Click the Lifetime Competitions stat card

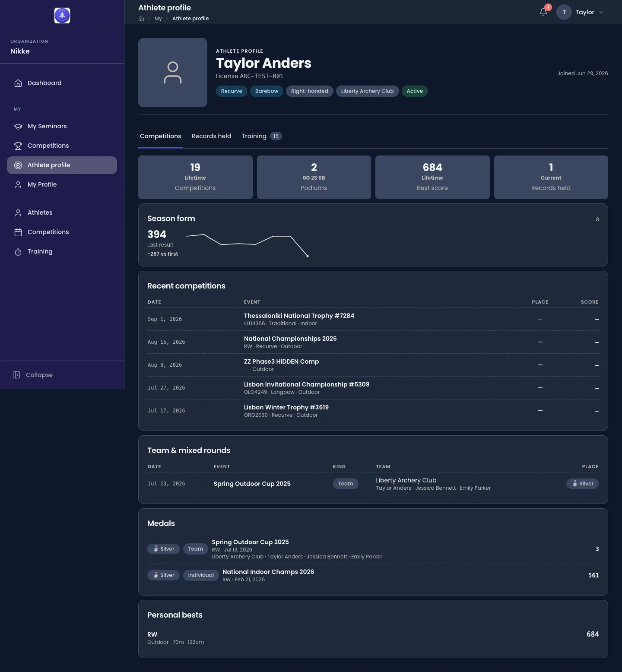tap(195, 177)
